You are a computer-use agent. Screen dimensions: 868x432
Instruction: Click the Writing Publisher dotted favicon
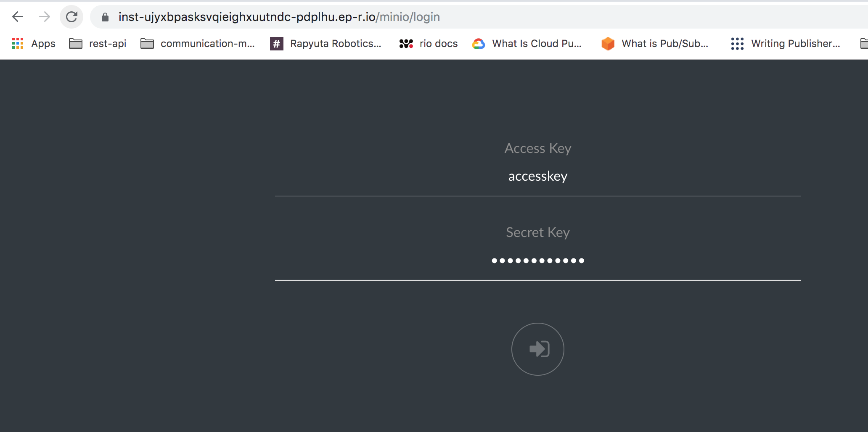737,43
